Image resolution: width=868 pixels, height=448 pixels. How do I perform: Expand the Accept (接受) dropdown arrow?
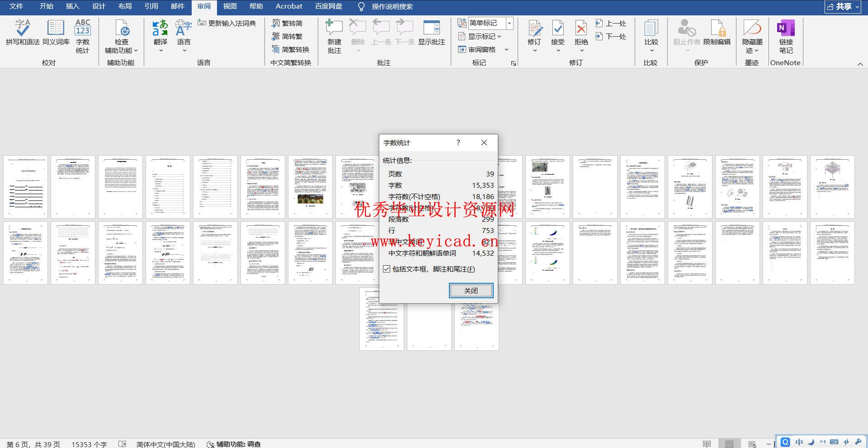pyautogui.click(x=558, y=51)
